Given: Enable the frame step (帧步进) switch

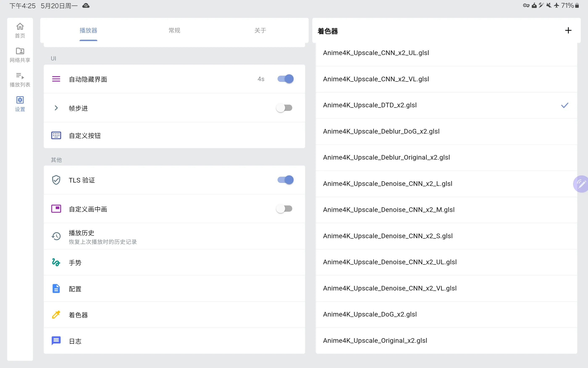Looking at the screenshot, I should [284, 108].
